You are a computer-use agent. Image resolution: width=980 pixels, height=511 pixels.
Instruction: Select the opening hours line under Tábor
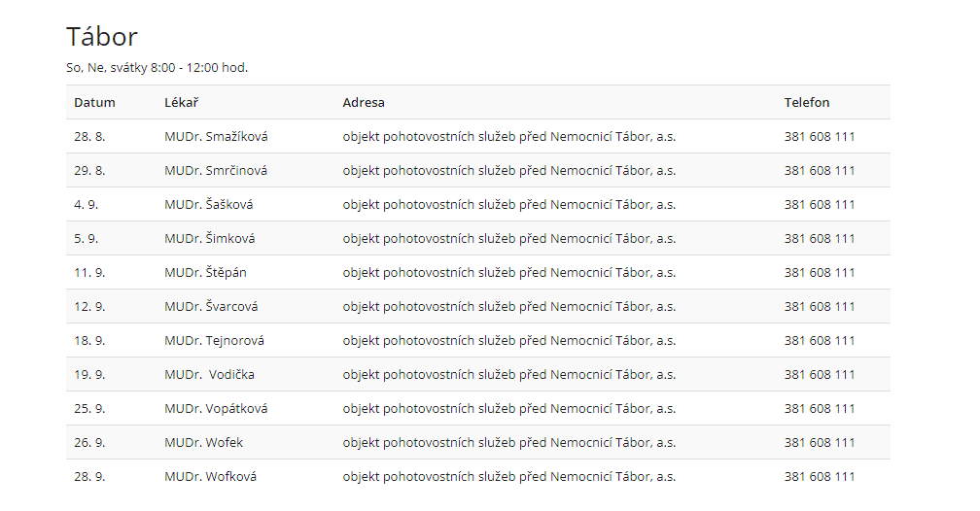point(157,68)
